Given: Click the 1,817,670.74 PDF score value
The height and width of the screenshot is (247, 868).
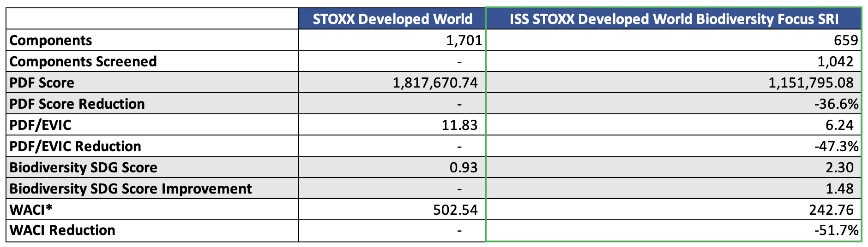Looking at the screenshot, I should pos(435,83).
